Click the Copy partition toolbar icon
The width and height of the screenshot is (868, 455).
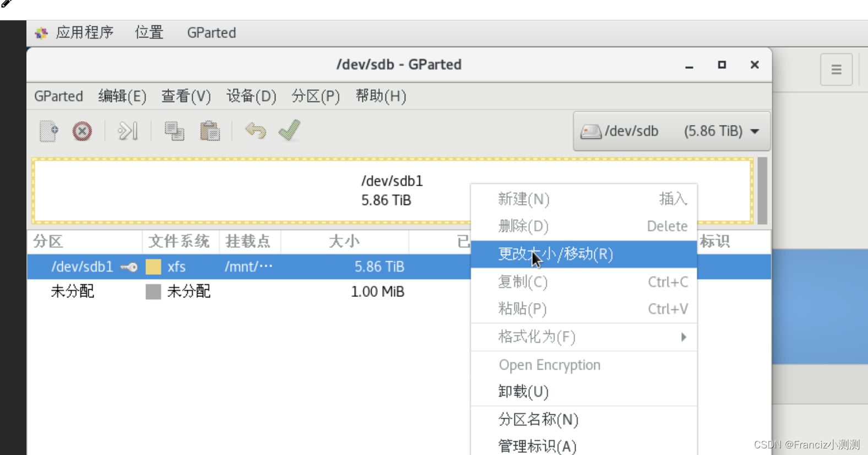174,131
